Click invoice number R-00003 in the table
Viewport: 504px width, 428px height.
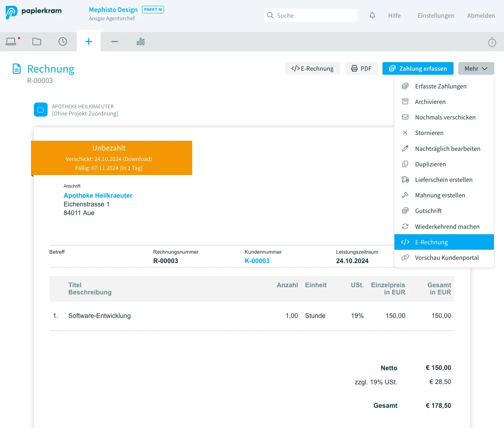point(165,261)
